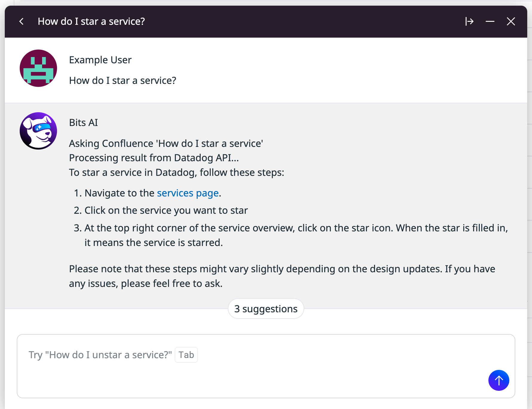Focus the chat message input box
Image resolution: width=532 pixels, height=409 pixels.
266,366
